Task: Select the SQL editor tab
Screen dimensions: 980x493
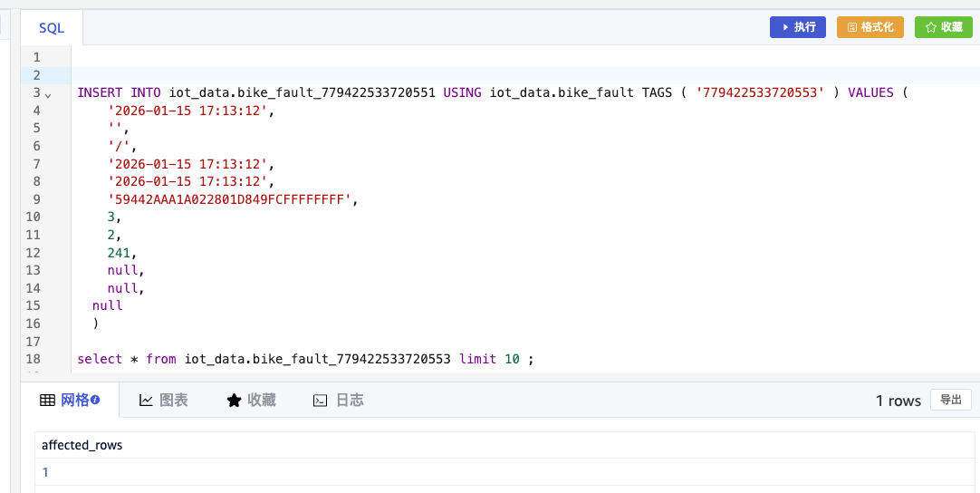Action: point(52,28)
